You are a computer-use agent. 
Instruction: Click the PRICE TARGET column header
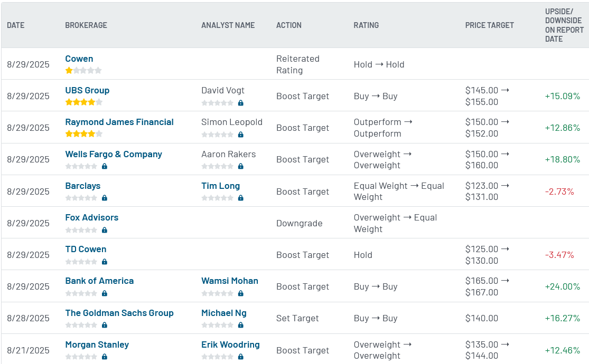(x=490, y=25)
